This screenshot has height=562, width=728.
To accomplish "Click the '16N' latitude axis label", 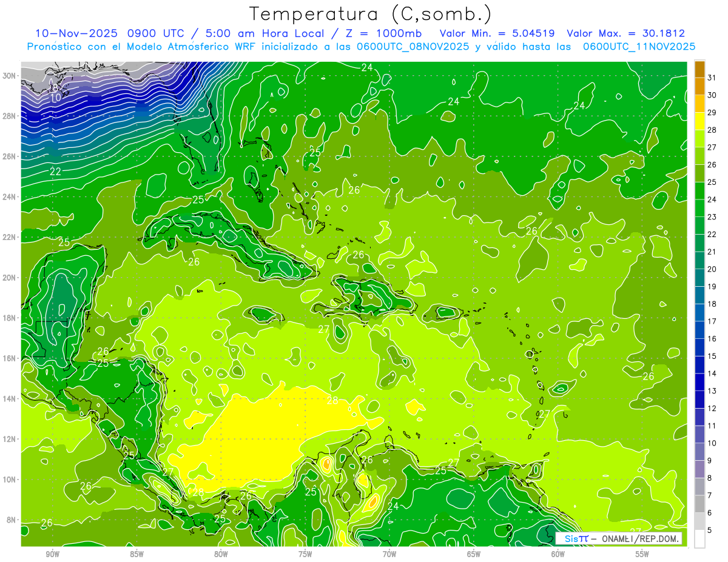I will coord(10,358).
